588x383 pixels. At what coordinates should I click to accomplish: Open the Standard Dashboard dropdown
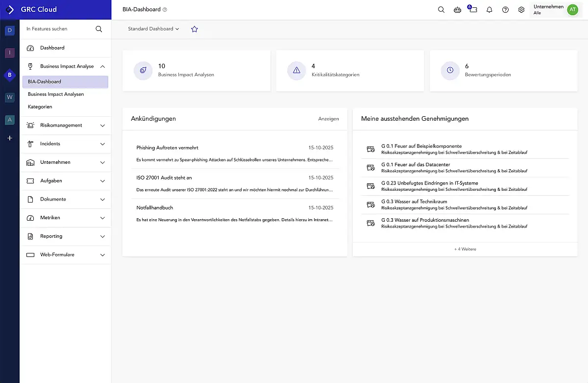153,29
